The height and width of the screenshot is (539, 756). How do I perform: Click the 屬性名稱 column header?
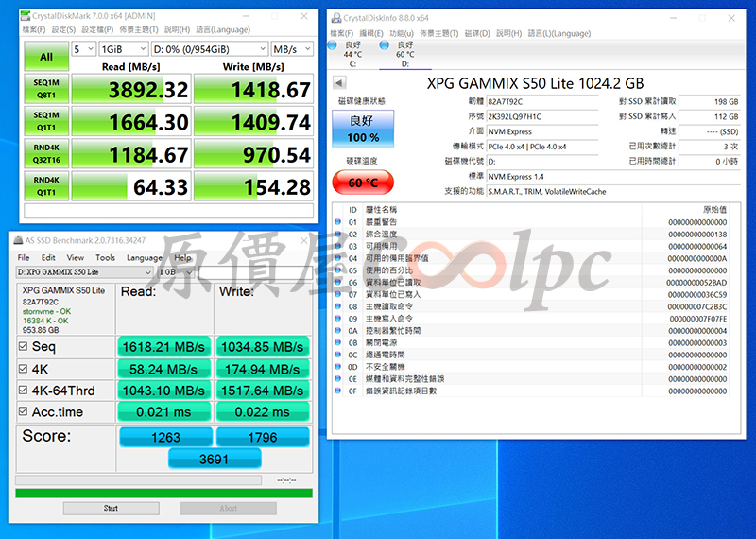click(382, 210)
